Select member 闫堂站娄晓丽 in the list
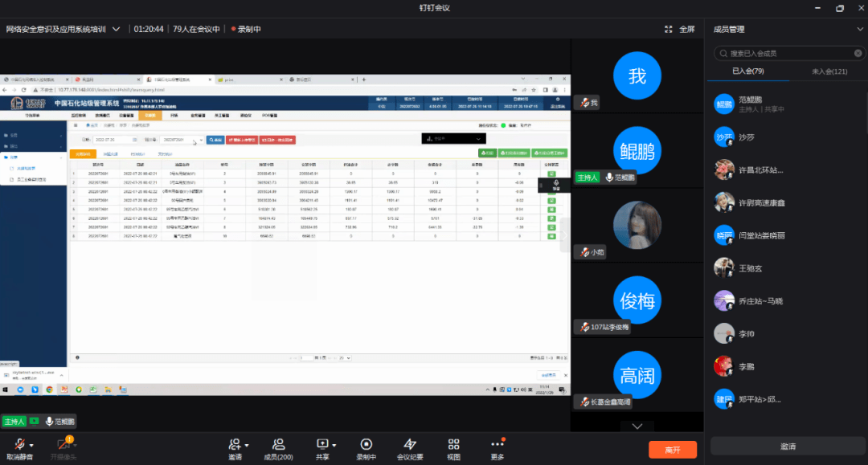Viewport: 868px width, 465px height. (786, 235)
